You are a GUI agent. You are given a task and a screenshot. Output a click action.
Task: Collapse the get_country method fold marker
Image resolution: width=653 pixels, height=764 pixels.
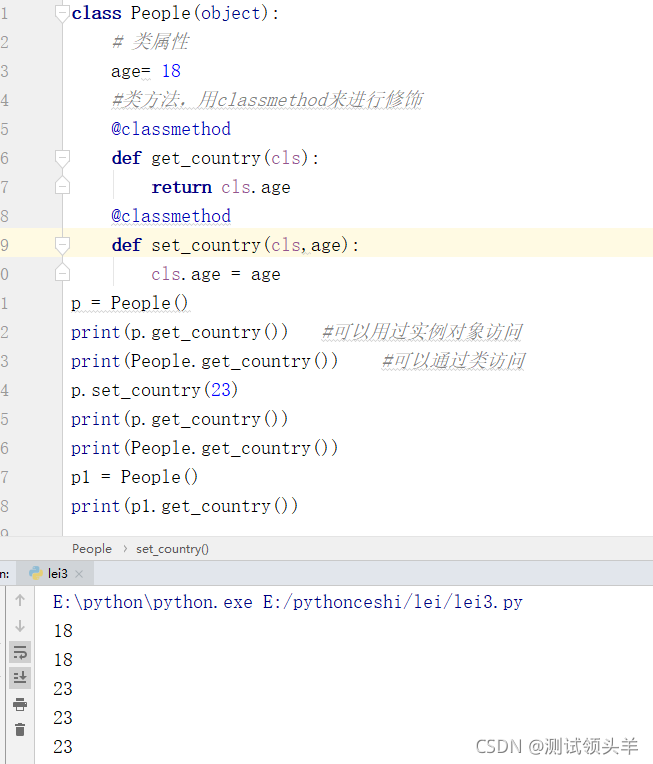[x=63, y=158]
